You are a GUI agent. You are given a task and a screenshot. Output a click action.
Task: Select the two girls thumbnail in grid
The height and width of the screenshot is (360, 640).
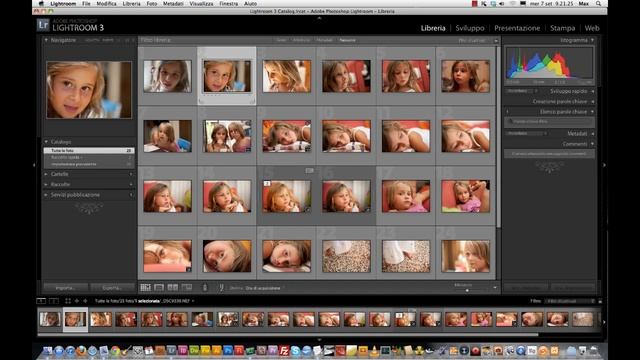point(227,136)
